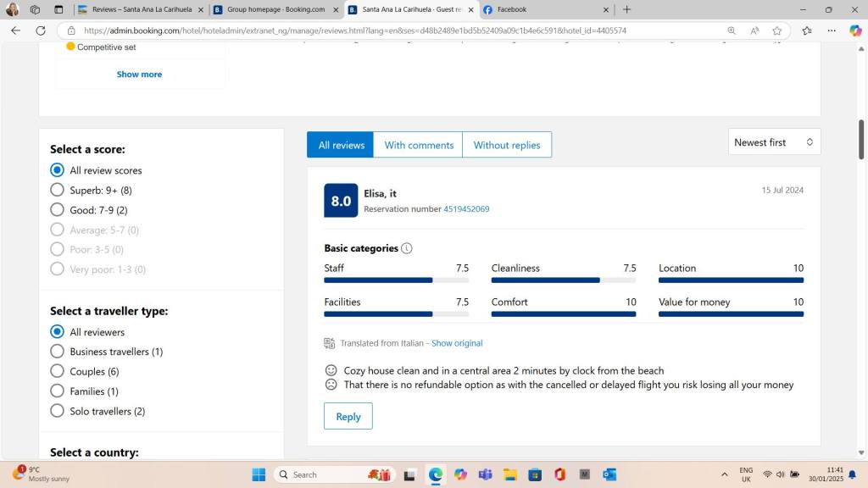The width and height of the screenshot is (868, 488).
Task: Add page to favorites using the star icon
Action: pyautogui.click(x=777, y=30)
